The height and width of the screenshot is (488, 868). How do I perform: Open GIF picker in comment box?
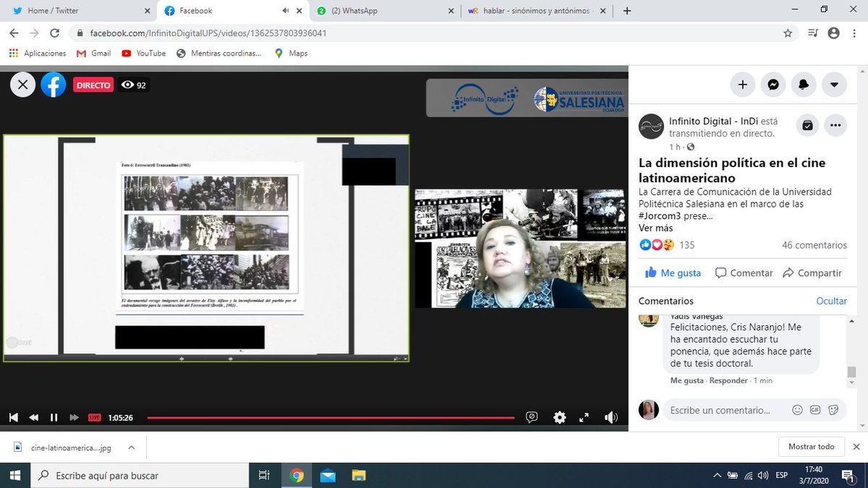(815, 410)
